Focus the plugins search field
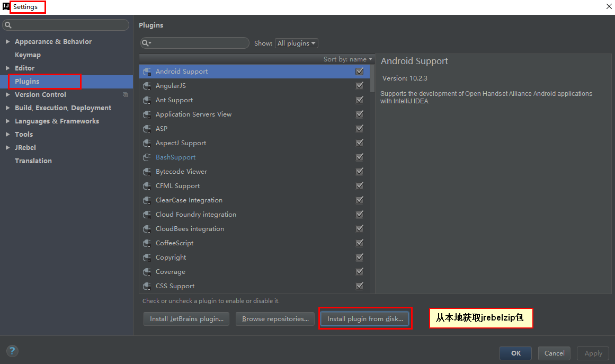 point(195,43)
